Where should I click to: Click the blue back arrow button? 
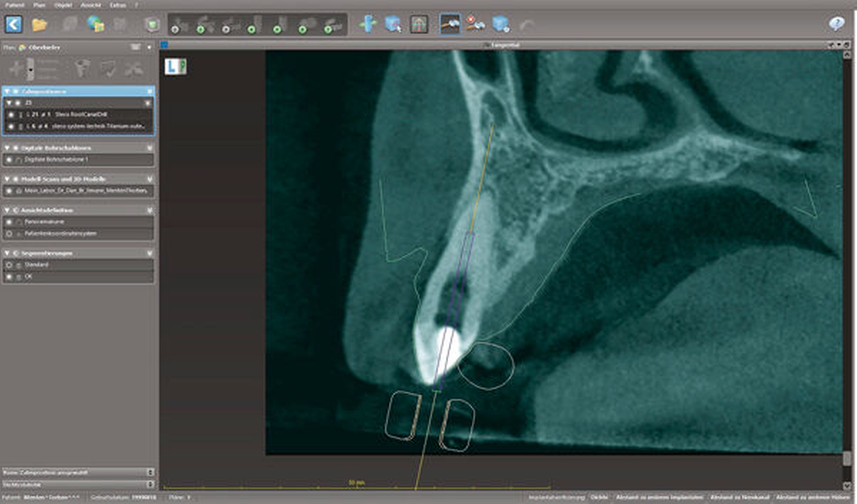click(14, 24)
